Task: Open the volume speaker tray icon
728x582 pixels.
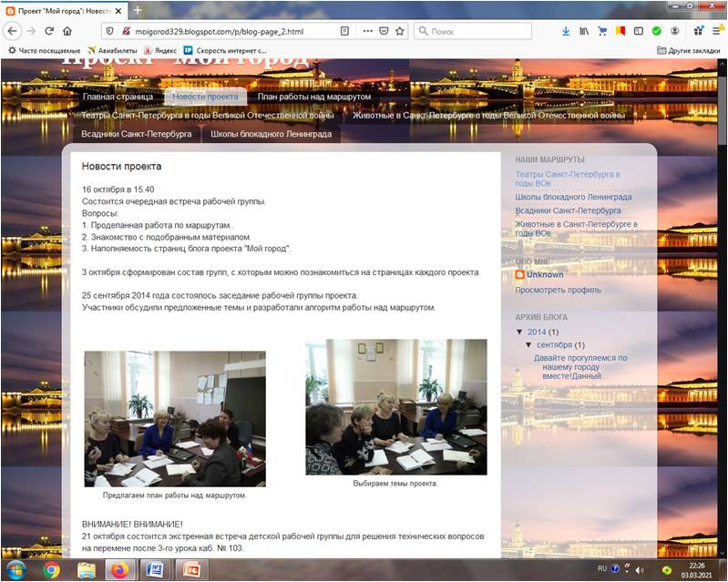Action: pos(640,569)
